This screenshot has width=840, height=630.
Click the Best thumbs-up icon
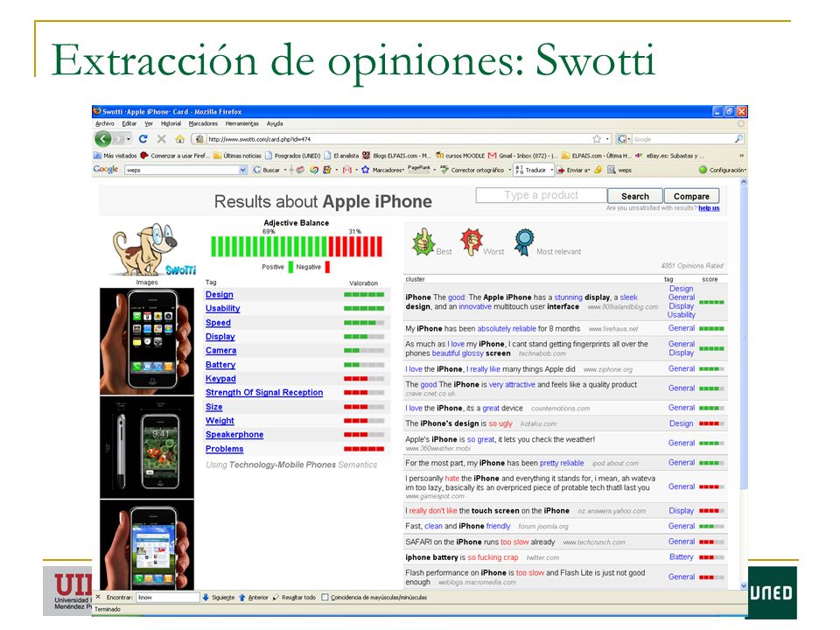pos(423,242)
